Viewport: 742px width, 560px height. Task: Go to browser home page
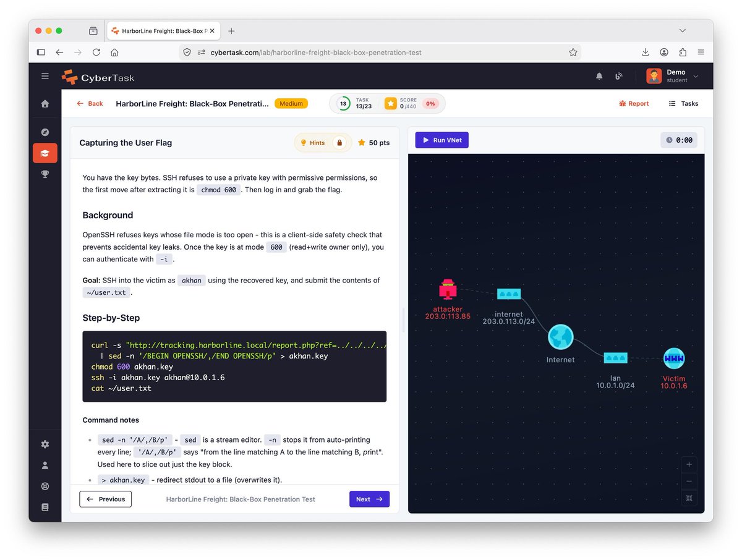114,53
